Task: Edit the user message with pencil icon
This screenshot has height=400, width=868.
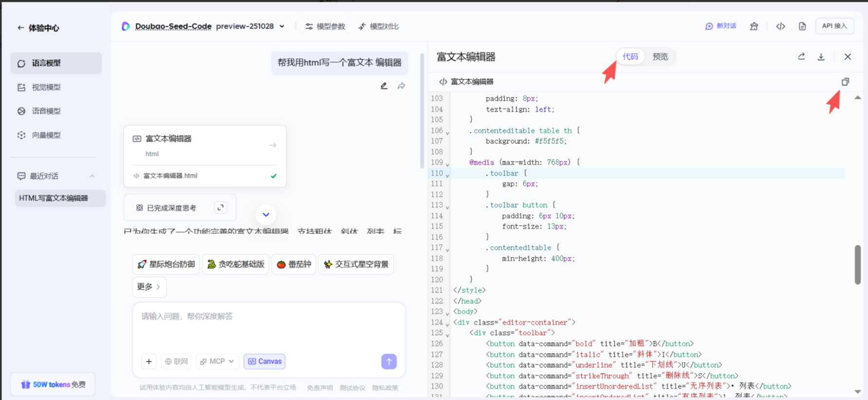Action: pyautogui.click(x=384, y=86)
